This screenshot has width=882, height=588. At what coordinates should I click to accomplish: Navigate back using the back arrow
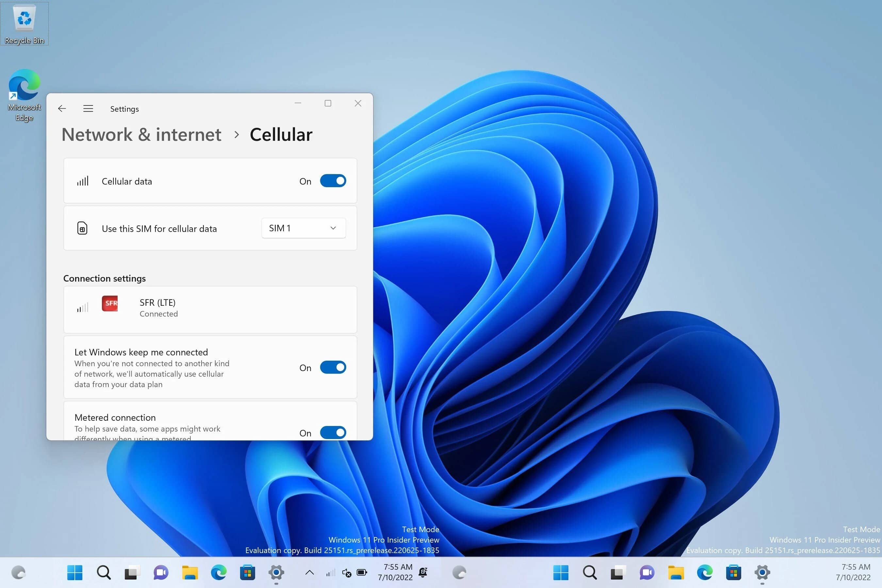(x=61, y=108)
